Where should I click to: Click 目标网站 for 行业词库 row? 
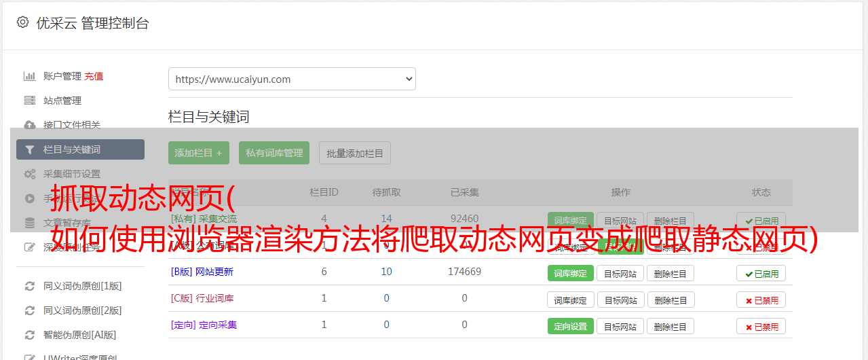(620, 300)
